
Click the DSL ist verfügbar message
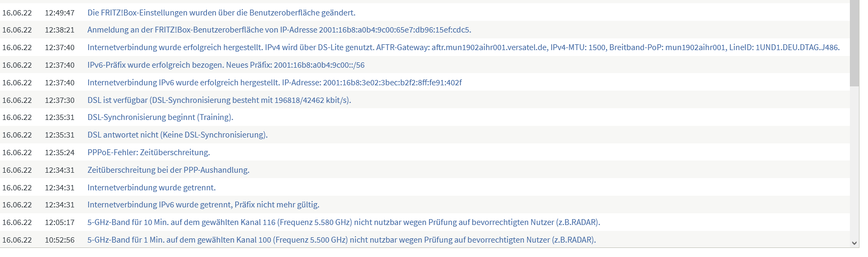click(219, 100)
